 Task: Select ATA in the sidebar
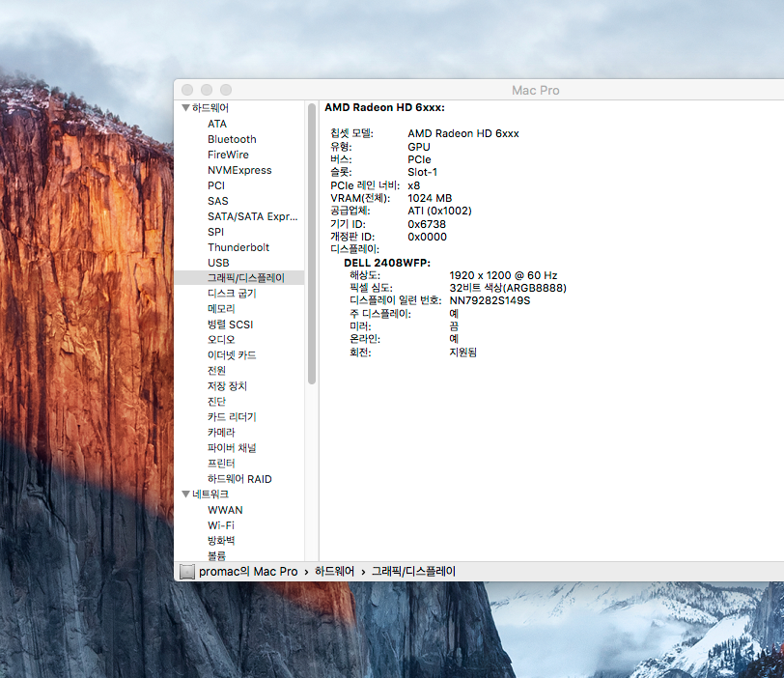click(217, 124)
